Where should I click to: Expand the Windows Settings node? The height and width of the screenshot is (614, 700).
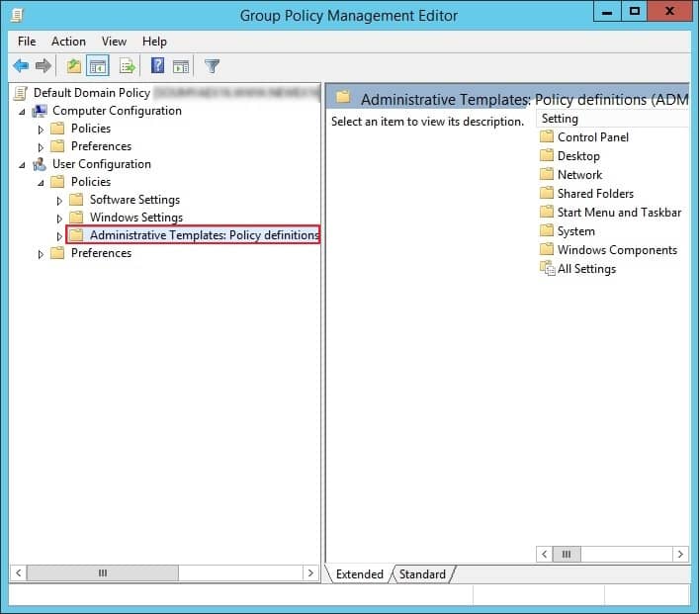tap(59, 219)
